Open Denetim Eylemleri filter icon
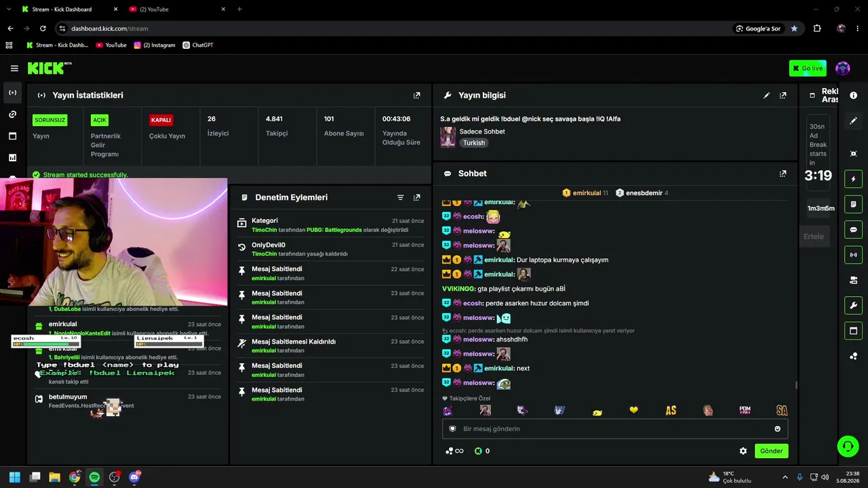Viewport: 868px width, 488px height. pos(400,197)
